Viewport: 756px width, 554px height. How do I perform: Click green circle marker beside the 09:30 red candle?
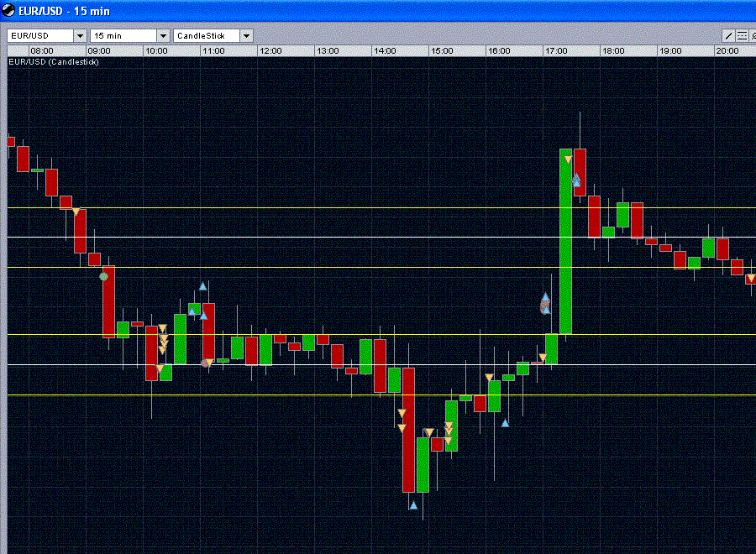tap(103, 276)
